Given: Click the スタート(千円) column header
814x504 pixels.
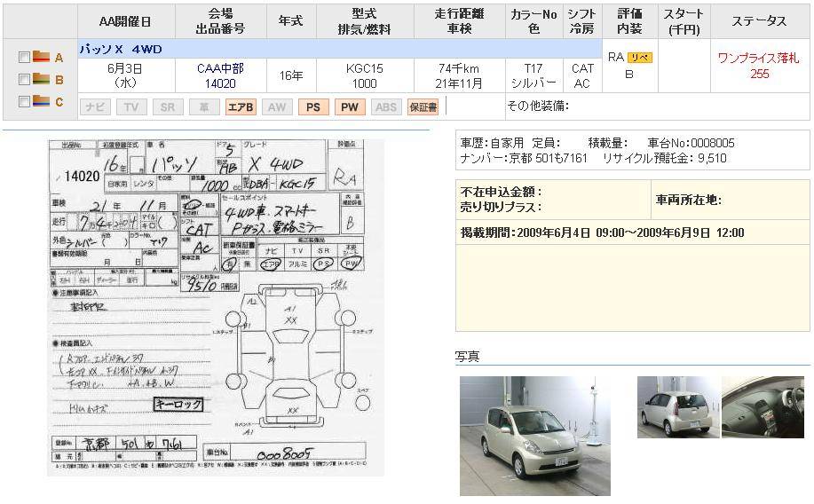Looking at the screenshot, I should (684, 22).
